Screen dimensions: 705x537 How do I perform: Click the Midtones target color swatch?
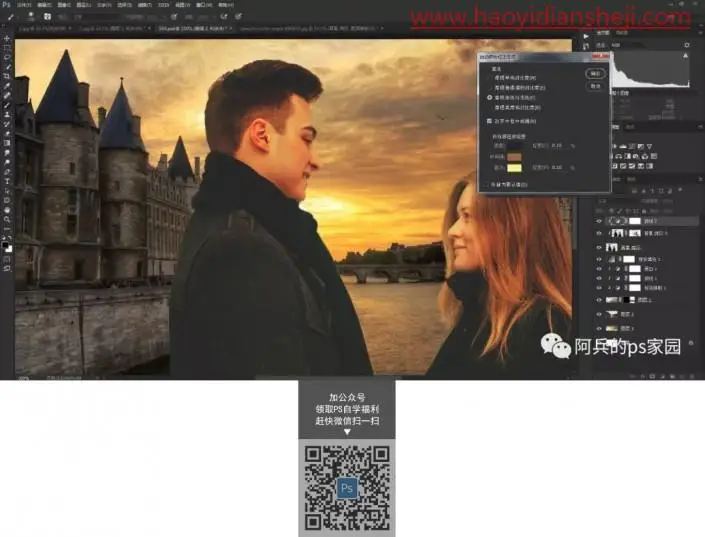(514, 157)
